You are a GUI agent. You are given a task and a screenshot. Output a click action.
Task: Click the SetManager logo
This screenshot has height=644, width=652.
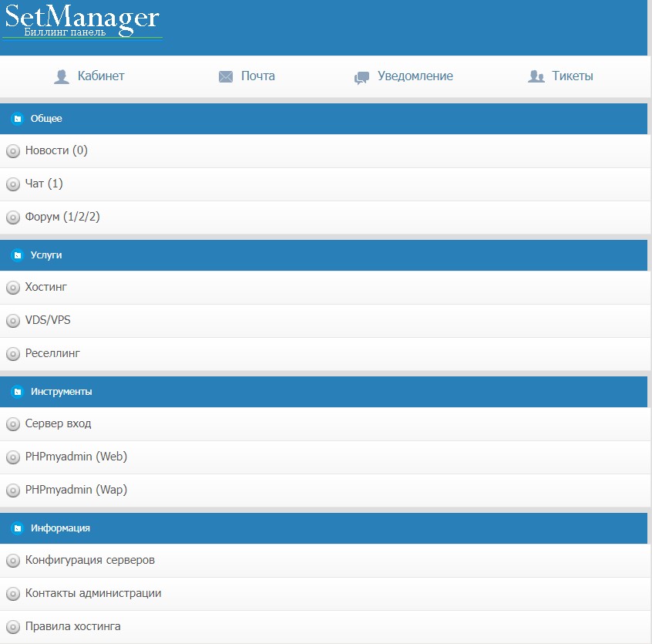pyautogui.click(x=82, y=22)
